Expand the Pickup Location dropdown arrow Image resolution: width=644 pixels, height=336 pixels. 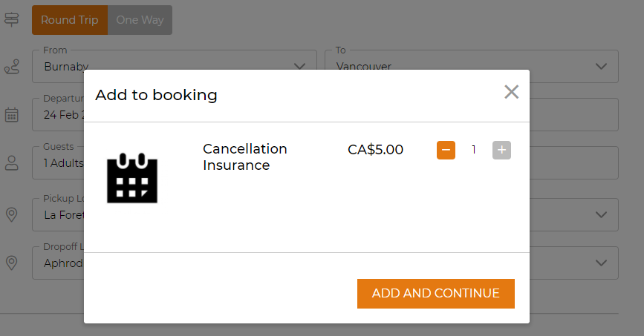(x=601, y=214)
